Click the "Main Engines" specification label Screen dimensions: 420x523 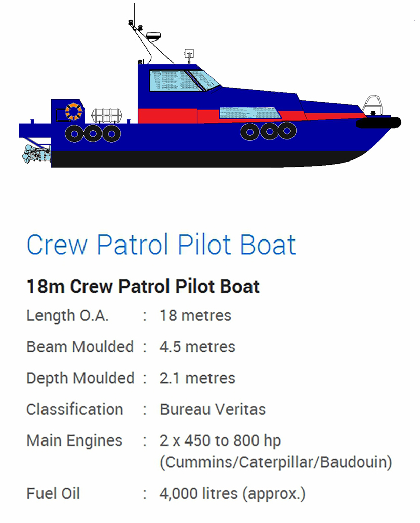click(x=74, y=440)
